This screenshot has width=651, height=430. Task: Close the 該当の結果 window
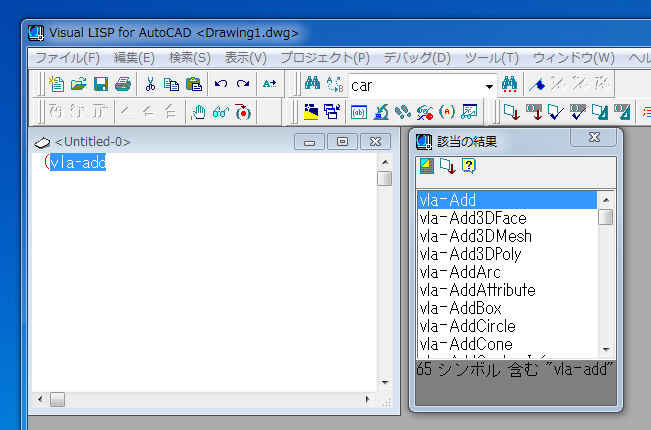pos(594,137)
